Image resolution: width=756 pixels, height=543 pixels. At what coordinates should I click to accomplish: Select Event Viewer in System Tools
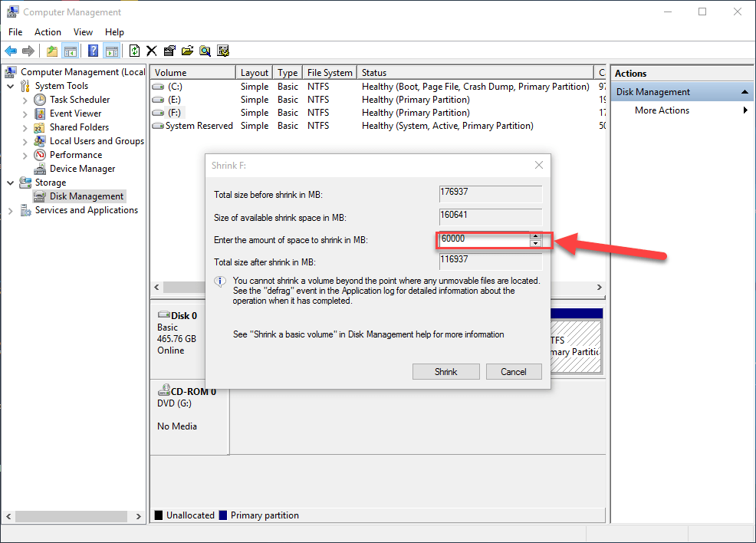point(75,114)
